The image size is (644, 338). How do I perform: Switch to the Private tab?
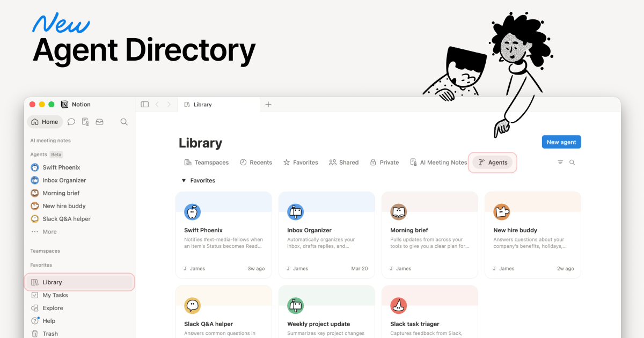[x=384, y=163]
